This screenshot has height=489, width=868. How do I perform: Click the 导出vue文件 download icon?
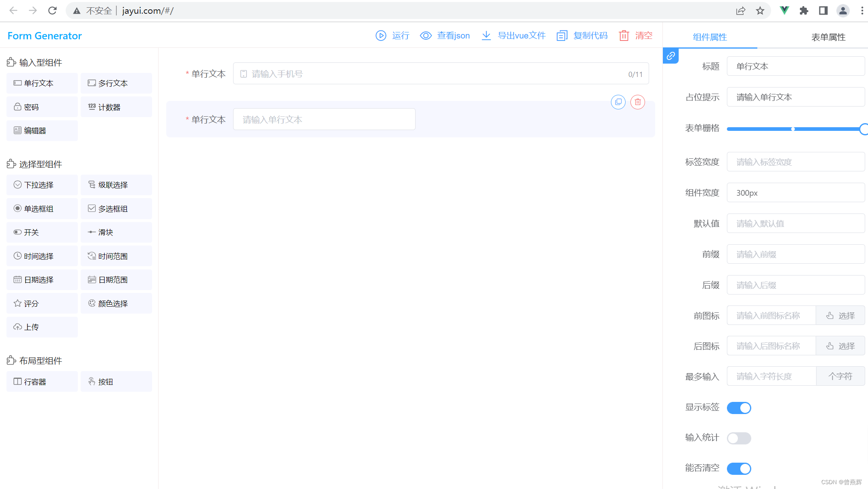pos(486,36)
